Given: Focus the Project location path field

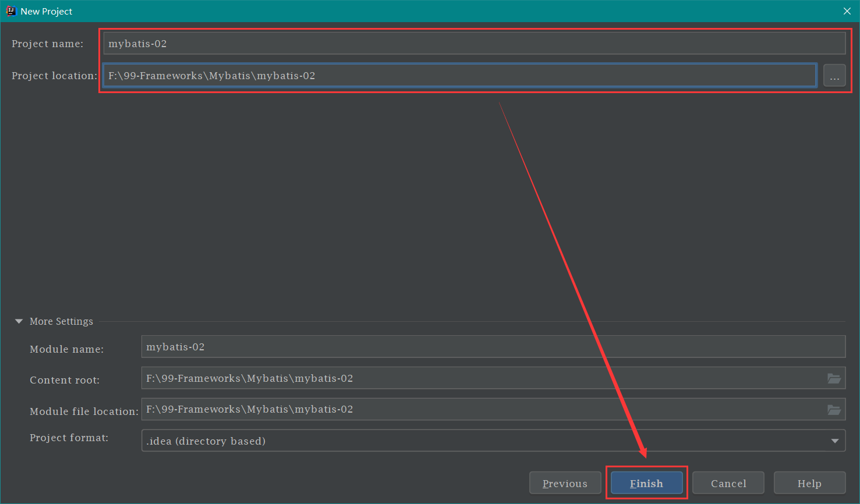Looking at the screenshot, I should [459, 76].
